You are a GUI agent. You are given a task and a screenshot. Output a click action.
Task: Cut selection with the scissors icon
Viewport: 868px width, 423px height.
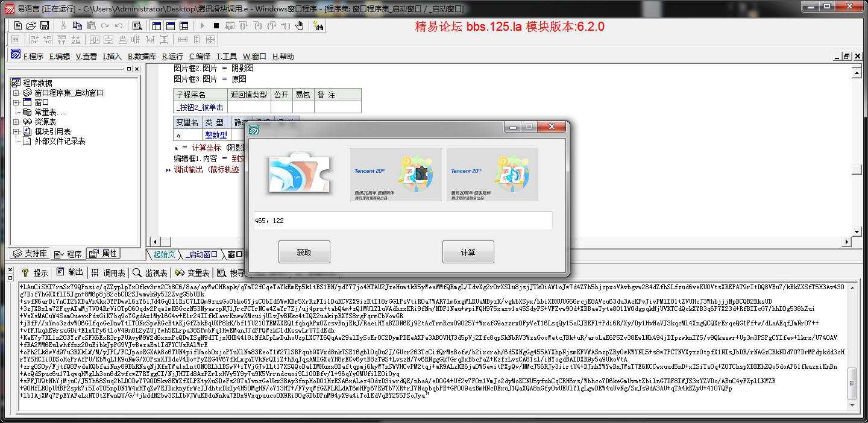coord(63,25)
